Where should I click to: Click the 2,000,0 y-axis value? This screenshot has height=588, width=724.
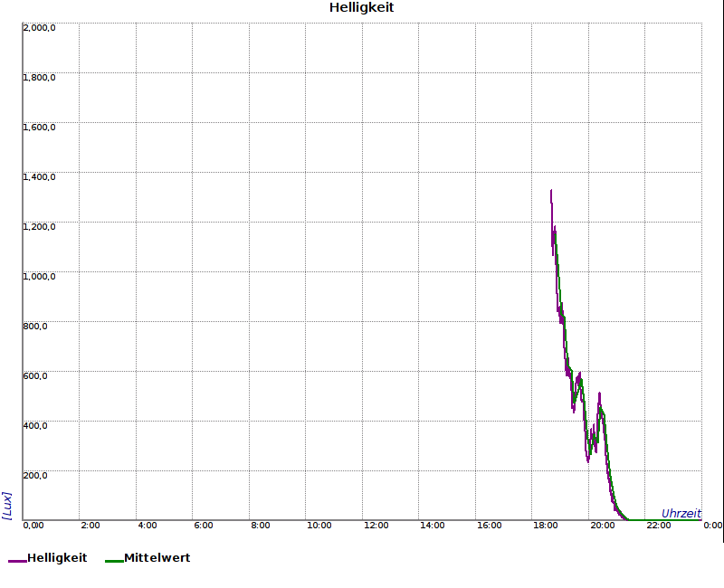pyautogui.click(x=39, y=28)
